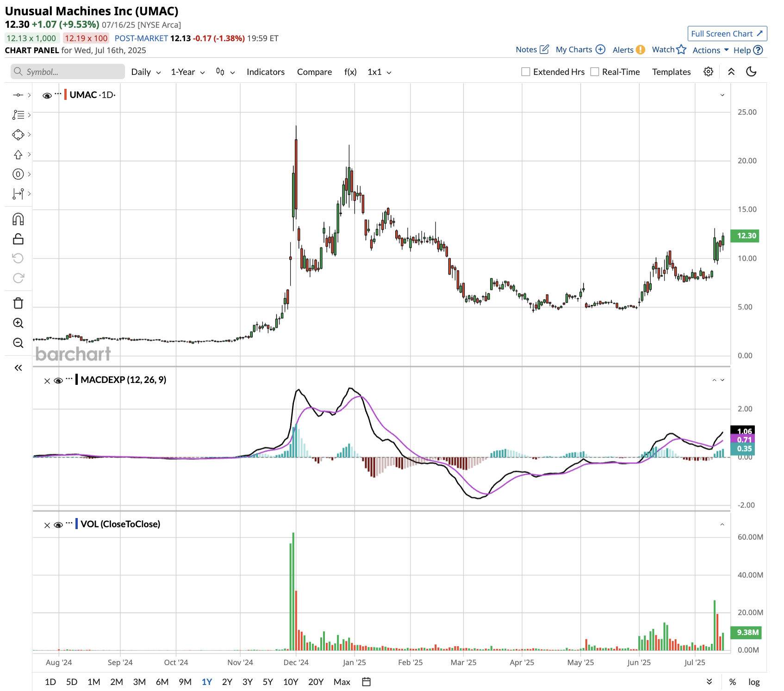784x691 pixels.
Task: Switch to dark mode moon icon
Action: (752, 72)
